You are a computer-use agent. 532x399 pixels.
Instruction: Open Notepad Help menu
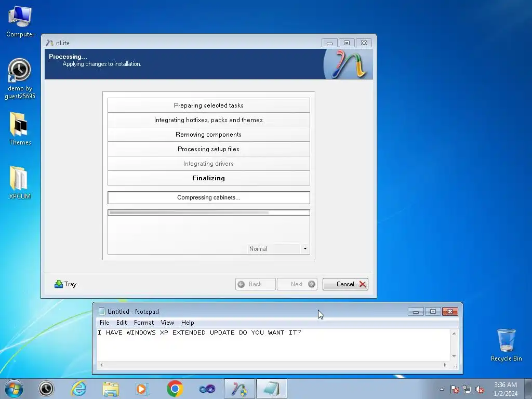188,322
